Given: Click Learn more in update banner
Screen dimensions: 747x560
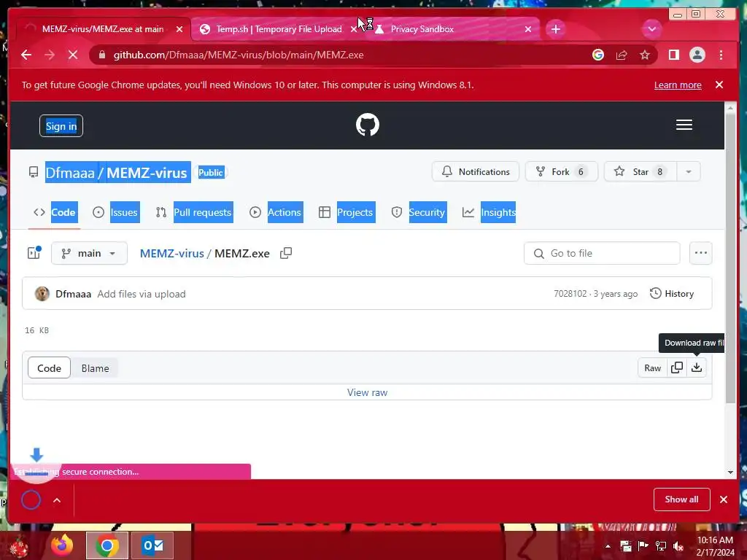Looking at the screenshot, I should (678, 85).
